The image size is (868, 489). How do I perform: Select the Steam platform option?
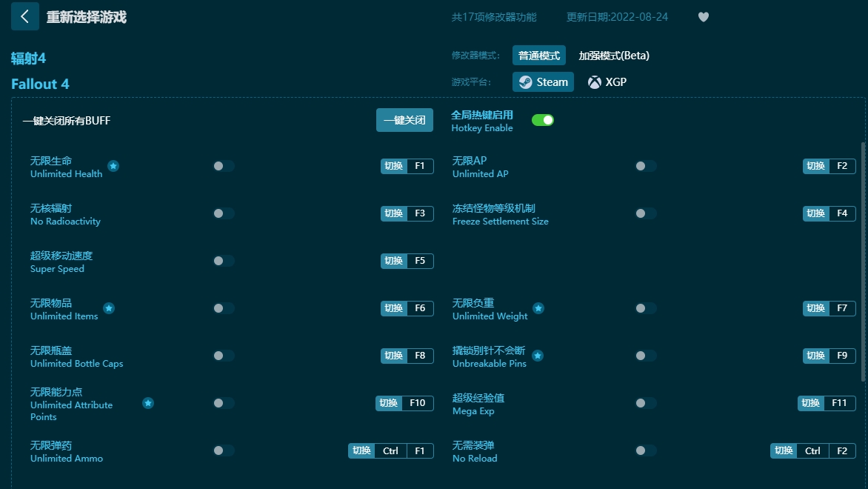tap(543, 82)
